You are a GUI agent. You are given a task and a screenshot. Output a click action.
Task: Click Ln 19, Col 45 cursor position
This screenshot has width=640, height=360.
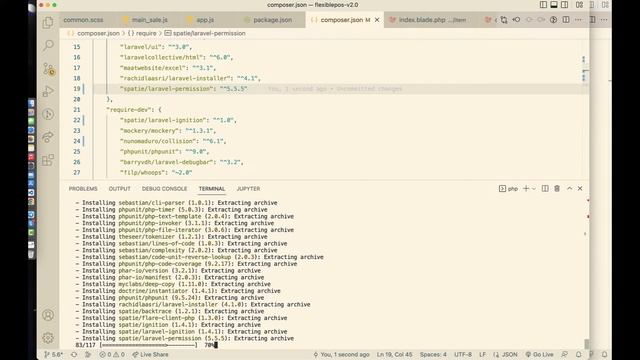(x=394, y=354)
